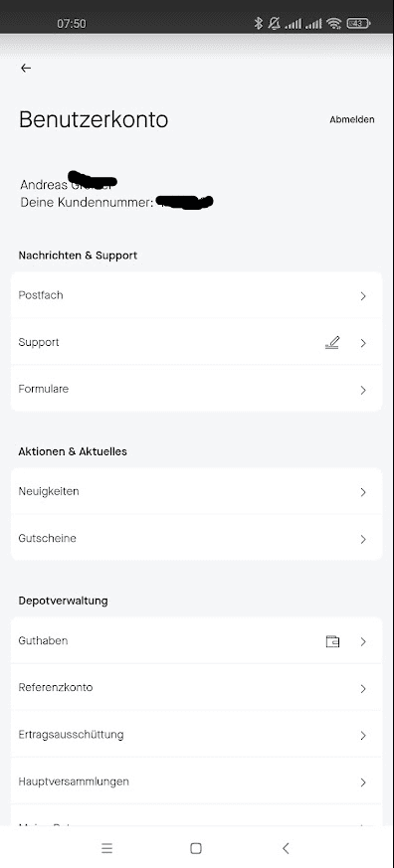Open the Guthaben row
Screen dimensions: 394x868
(x=196, y=641)
